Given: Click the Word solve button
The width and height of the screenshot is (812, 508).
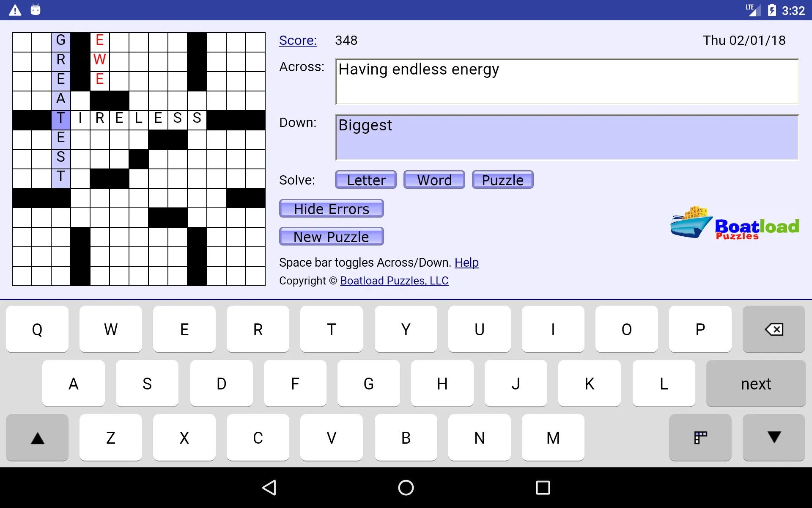Looking at the screenshot, I should tap(434, 179).
